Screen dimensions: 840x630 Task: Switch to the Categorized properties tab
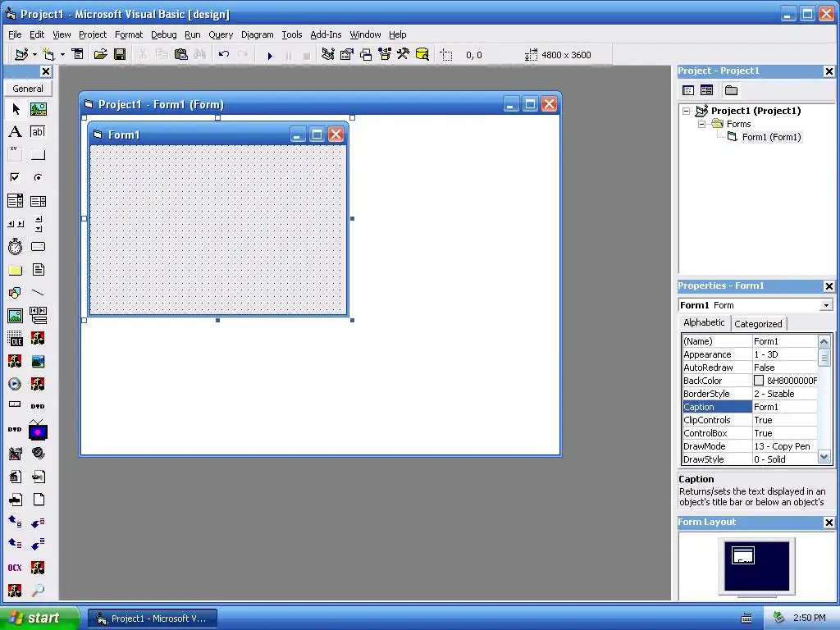pos(758,323)
